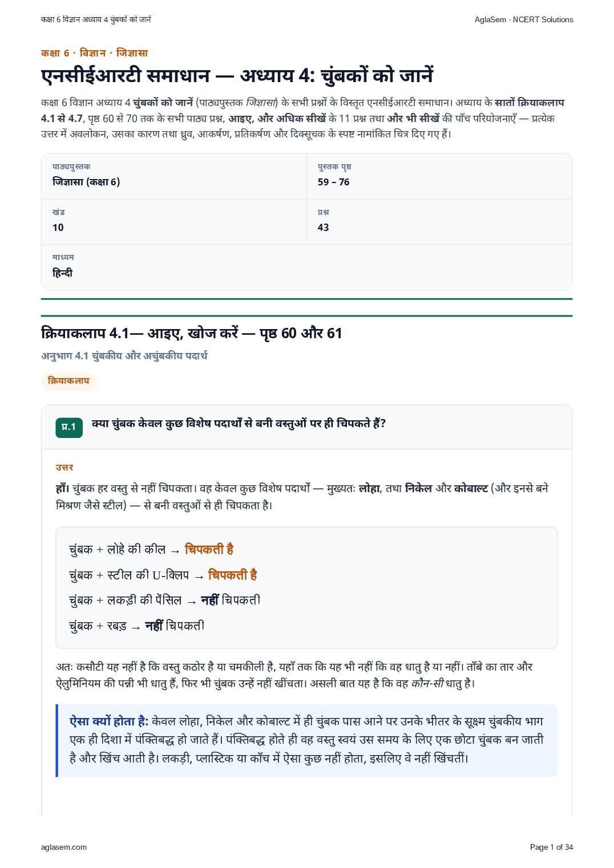Click the पुस्तक पृष्ठ 59 – 76 cell
Screen dimensions: 614x868
439,176
